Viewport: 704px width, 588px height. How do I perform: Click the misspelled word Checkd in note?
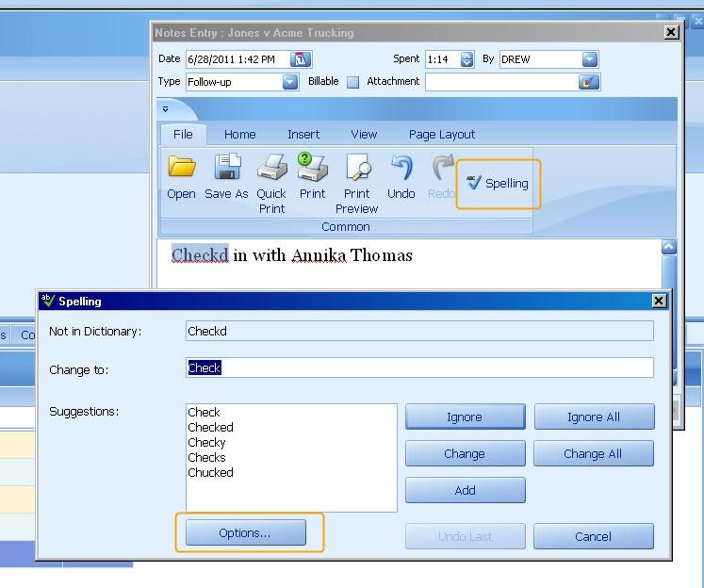(200, 255)
